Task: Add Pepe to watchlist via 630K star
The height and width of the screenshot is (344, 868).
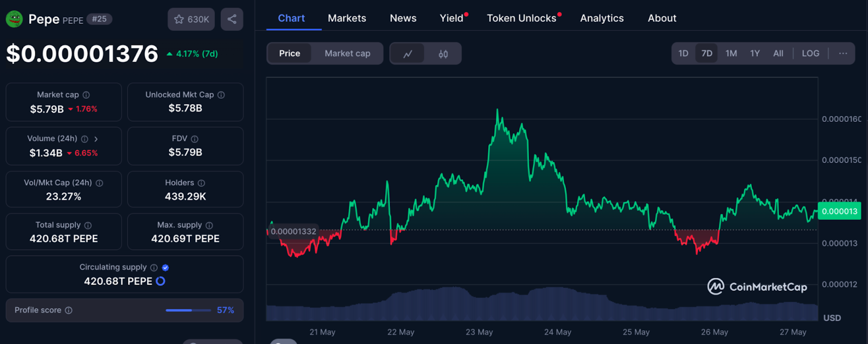Action: 191,19
